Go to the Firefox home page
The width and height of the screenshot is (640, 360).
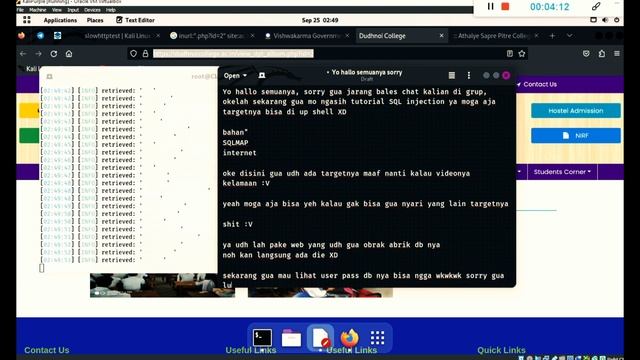[69, 53]
